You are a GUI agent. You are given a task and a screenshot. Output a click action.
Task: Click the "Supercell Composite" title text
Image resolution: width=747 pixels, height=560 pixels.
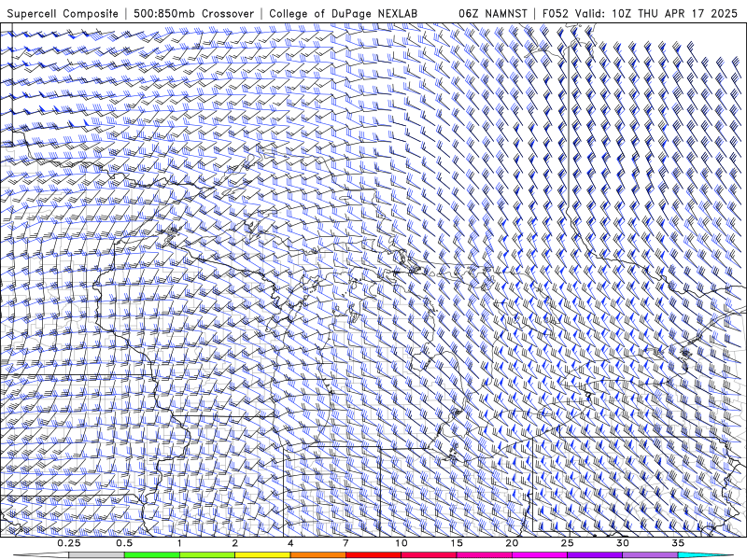63,13
